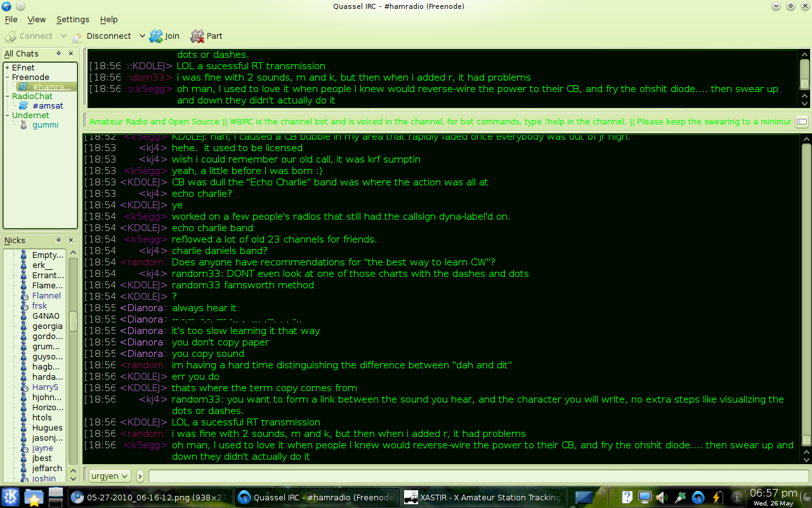
Task: Click the Connect toolbar icon
Action: pyautogui.click(x=11, y=36)
